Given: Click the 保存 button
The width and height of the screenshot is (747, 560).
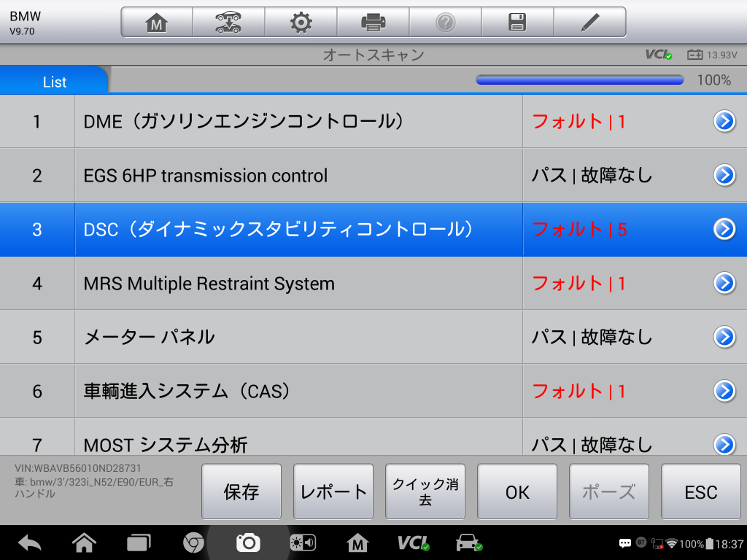Looking at the screenshot, I should [x=241, y=491].
